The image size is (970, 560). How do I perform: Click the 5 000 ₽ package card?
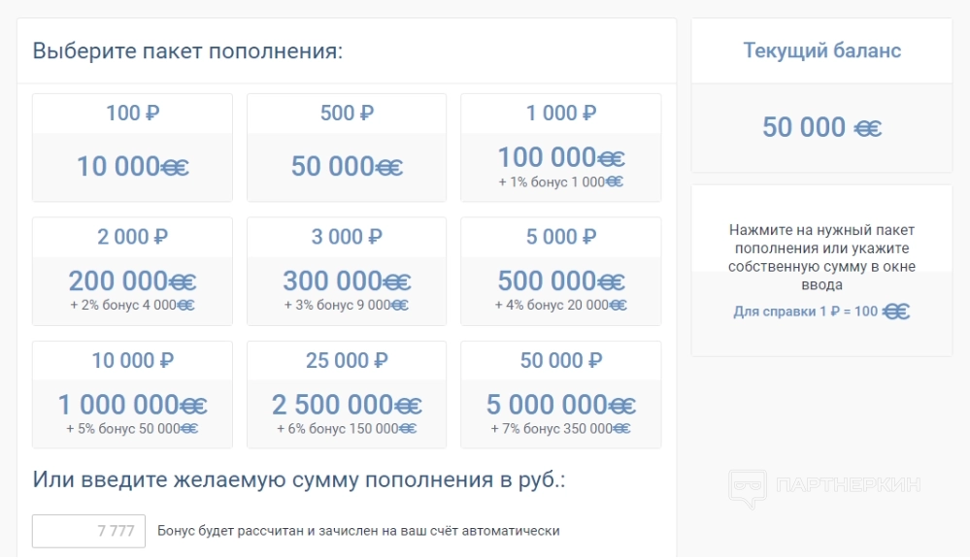[560, 271]
